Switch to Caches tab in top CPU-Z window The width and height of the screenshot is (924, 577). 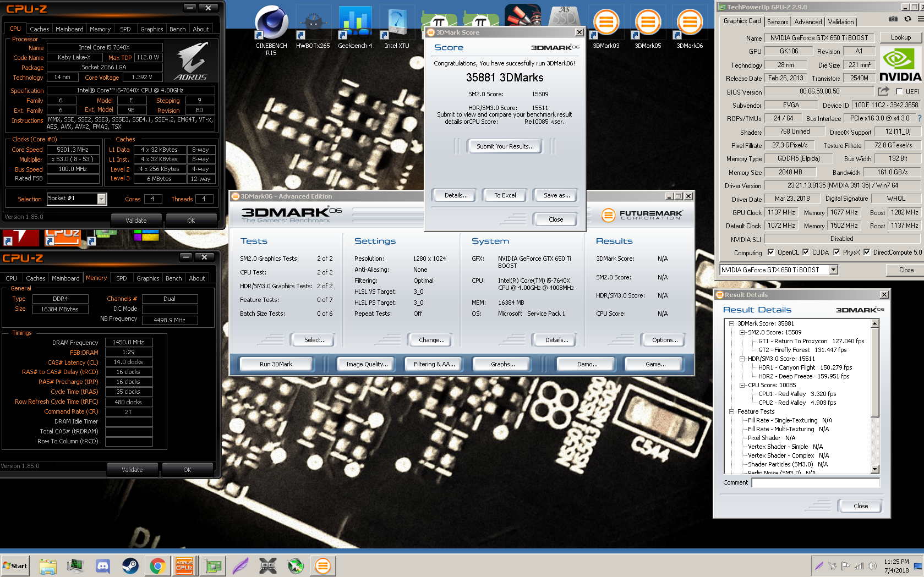[40, 29]
